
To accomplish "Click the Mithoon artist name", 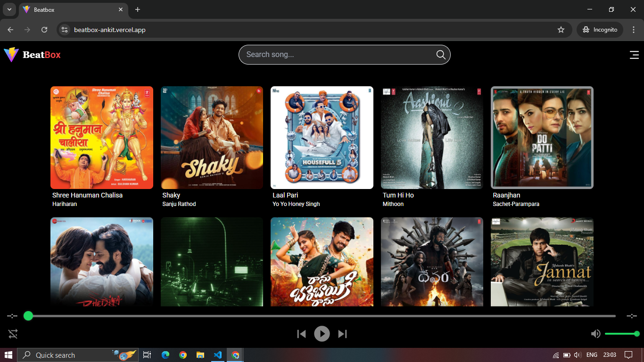I will click(x=393, y=204).
